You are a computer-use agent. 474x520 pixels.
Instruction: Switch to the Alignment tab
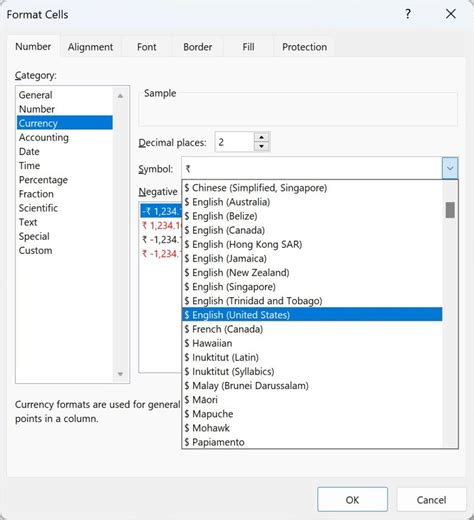click(90, 47)
